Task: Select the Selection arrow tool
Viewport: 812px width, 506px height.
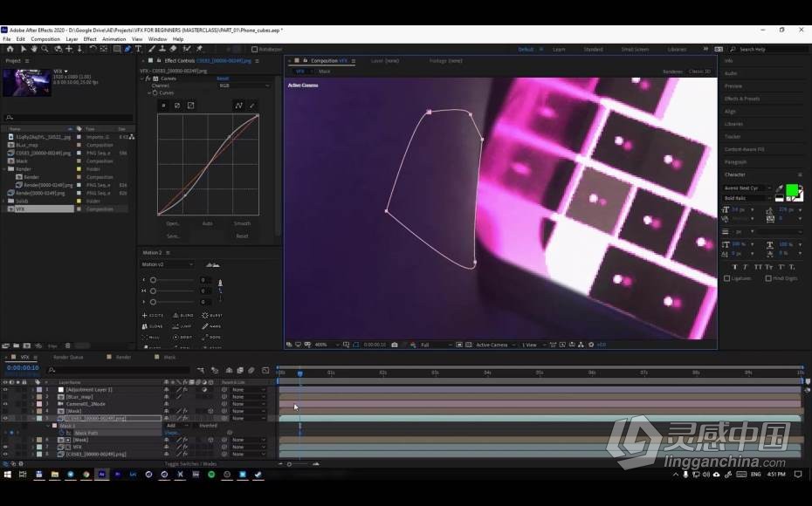Action: 23,49
